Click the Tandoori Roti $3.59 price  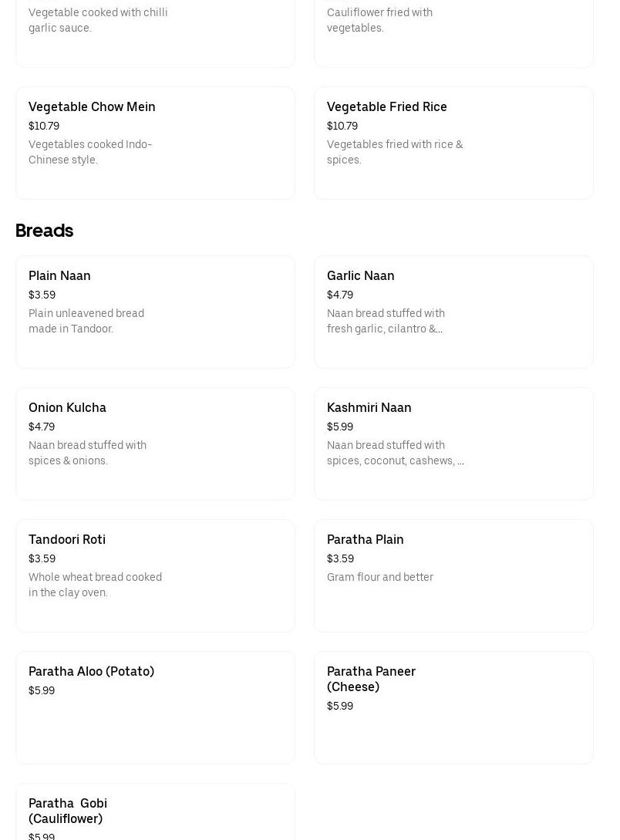tap(42, 558)
